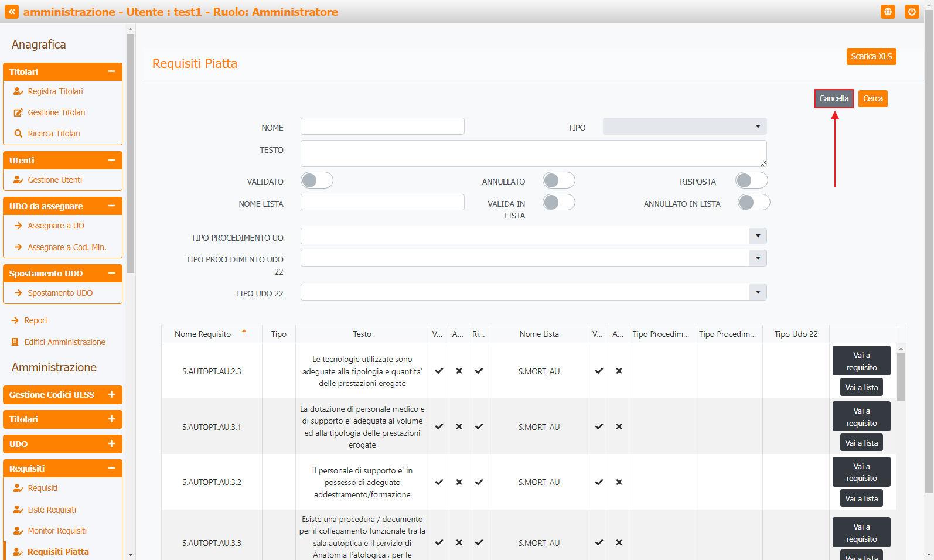This screenshot has height=560, width=934.
Task: Click into the NOME text field
Action: 382,127
